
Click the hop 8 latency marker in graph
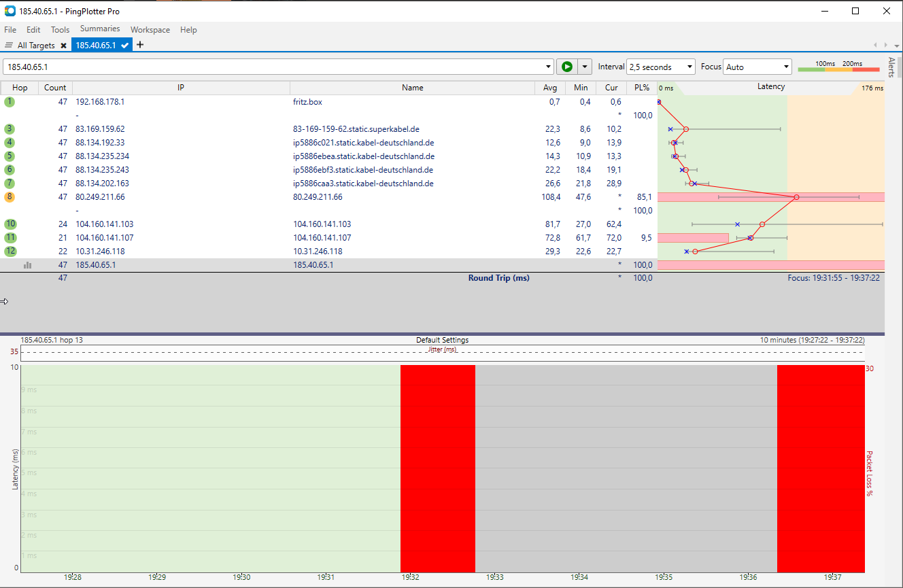click(x=796, y=197)
